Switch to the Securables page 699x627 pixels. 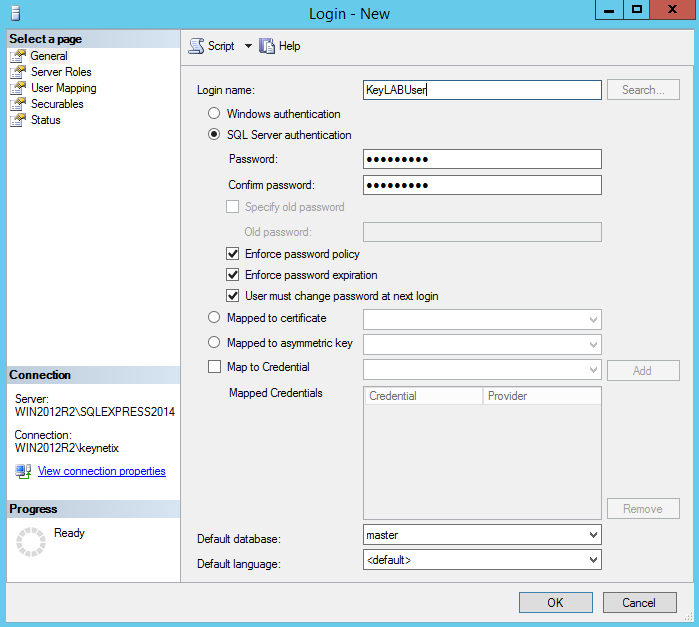point(57,104)
